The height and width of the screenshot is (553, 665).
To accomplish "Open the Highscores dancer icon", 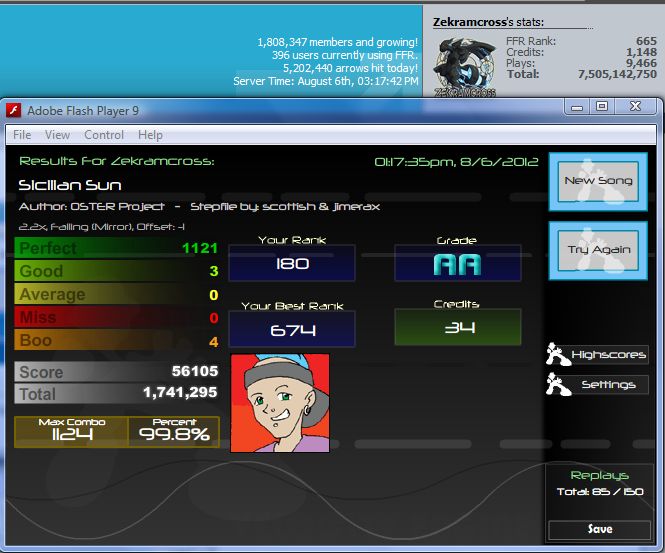I will pos(558,354).
